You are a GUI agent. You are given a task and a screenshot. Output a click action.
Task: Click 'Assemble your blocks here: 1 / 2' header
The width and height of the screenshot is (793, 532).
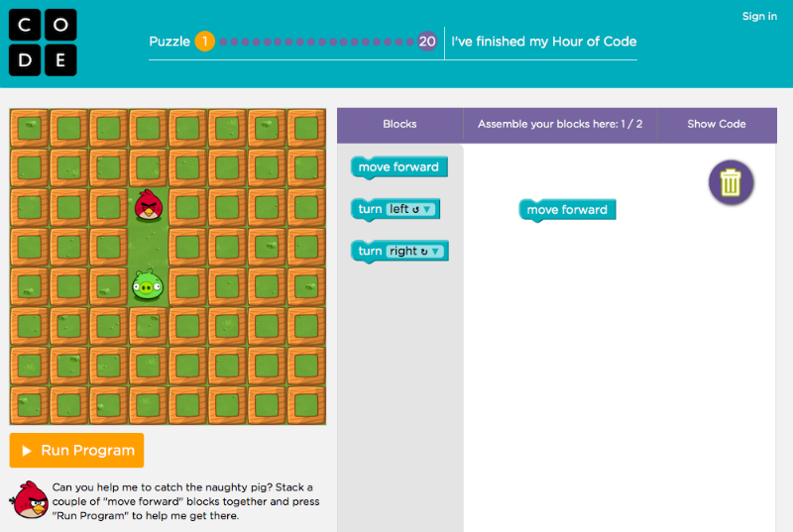pos(560,124)
